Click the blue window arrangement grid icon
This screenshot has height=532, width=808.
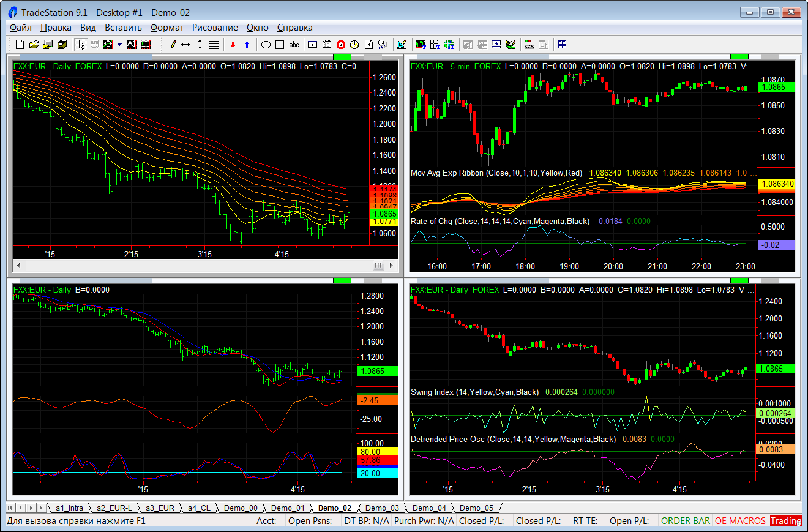[563, 44]
